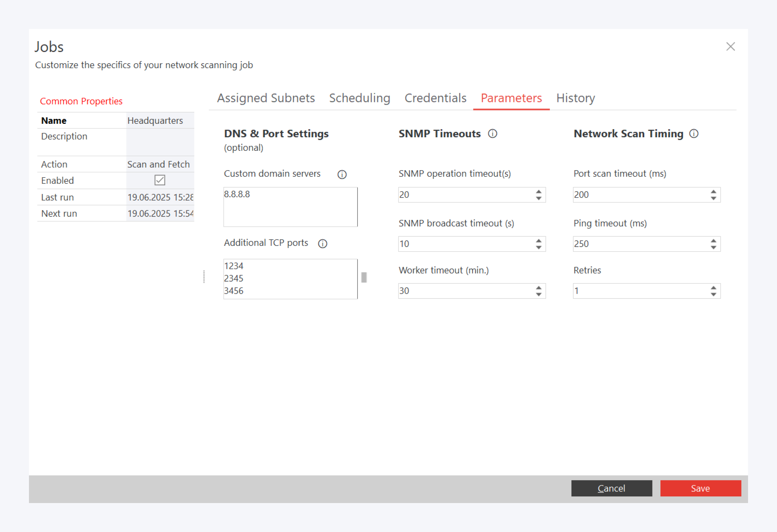777x532 pixels.
Task: Increase SNMP operation timeout with up arrow
Action: [x=538, y=192]
